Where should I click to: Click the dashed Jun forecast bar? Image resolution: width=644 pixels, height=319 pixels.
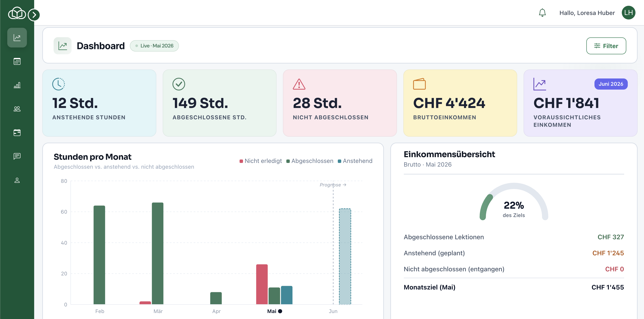coord(345,256)
